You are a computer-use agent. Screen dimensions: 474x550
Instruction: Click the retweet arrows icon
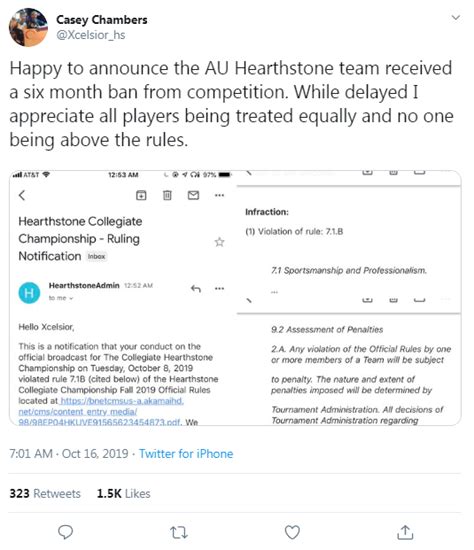tap(179, 532)
